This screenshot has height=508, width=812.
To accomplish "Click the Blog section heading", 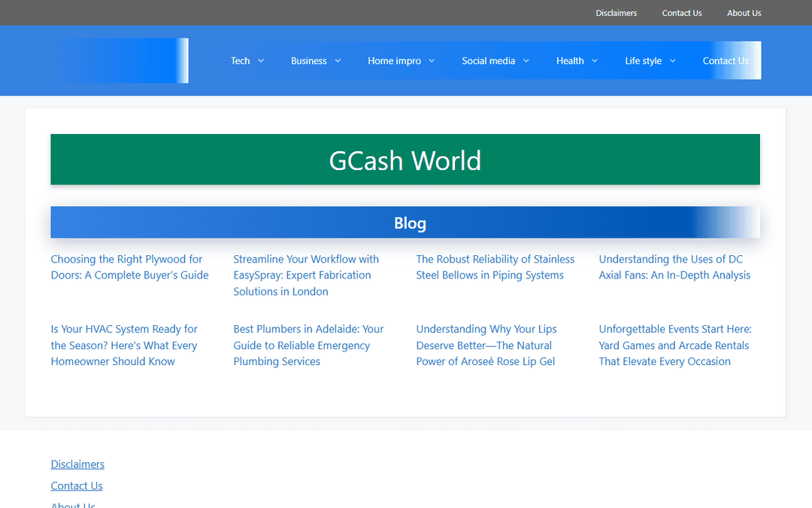I will point(405,222).
